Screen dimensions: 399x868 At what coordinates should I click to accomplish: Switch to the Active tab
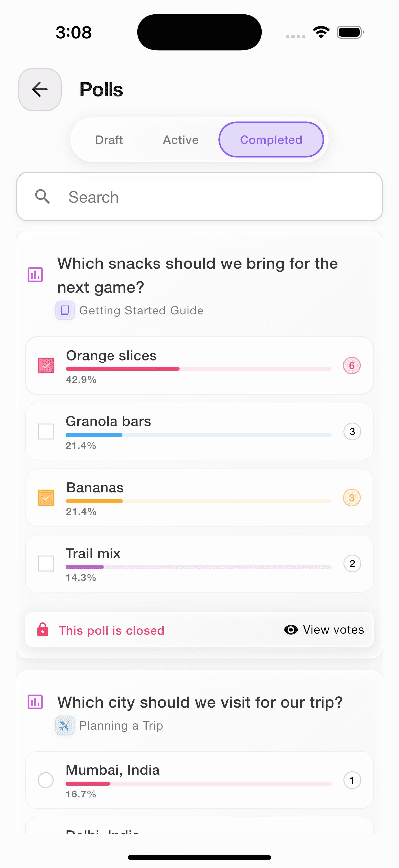click(180, 140)
